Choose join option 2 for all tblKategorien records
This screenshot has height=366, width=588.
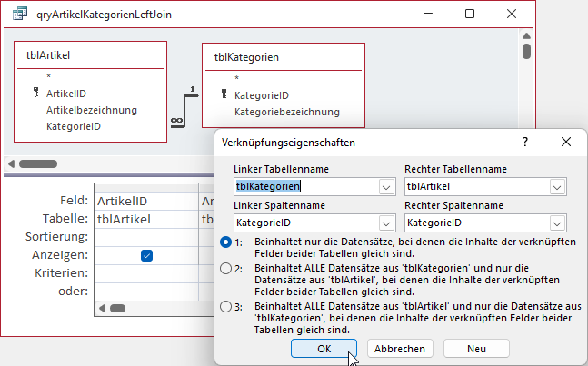[225, 269]
